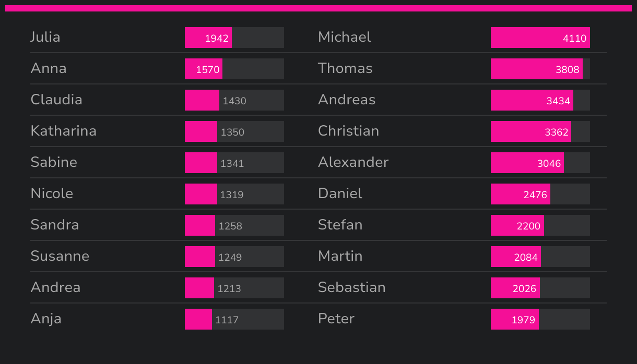Click the pink header strip at top

click(x=318, y=8)
